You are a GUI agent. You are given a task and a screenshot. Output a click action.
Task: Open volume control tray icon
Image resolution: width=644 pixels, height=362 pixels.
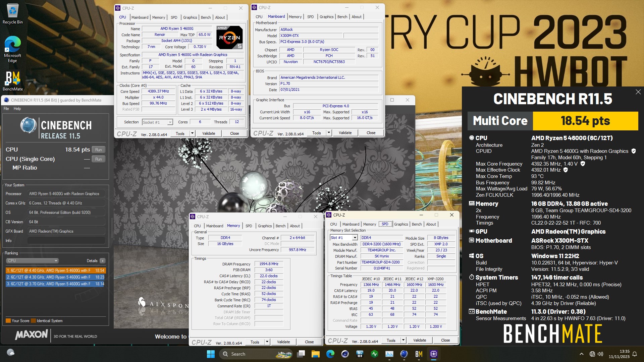pos(600,354)
